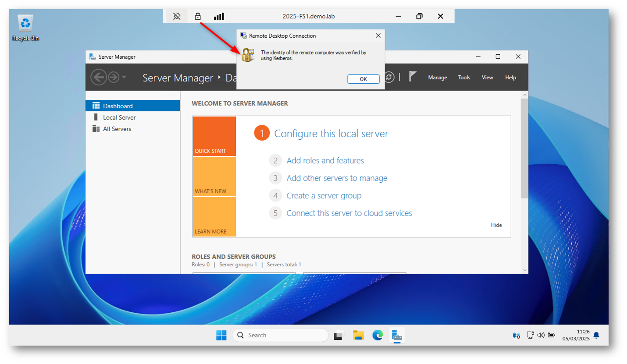Open the notification bell icon

click(596, 335)
